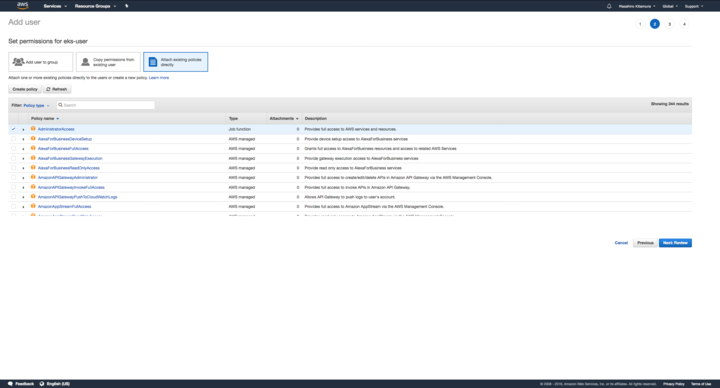This screenshot has width=720, height=388.
Task: Select Copy permissions from existing user option
Action: (x=108, y=62)
